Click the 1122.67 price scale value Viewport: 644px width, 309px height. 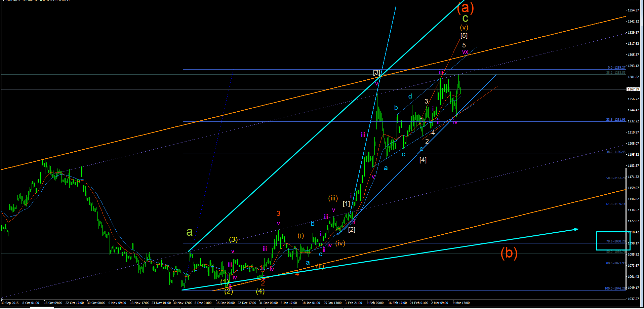tap(634, 221)
